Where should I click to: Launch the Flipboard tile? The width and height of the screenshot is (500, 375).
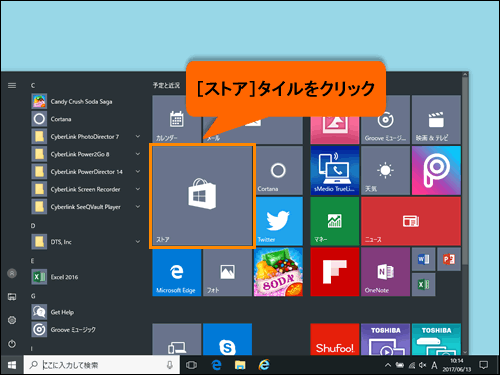[x=335, y=272]
